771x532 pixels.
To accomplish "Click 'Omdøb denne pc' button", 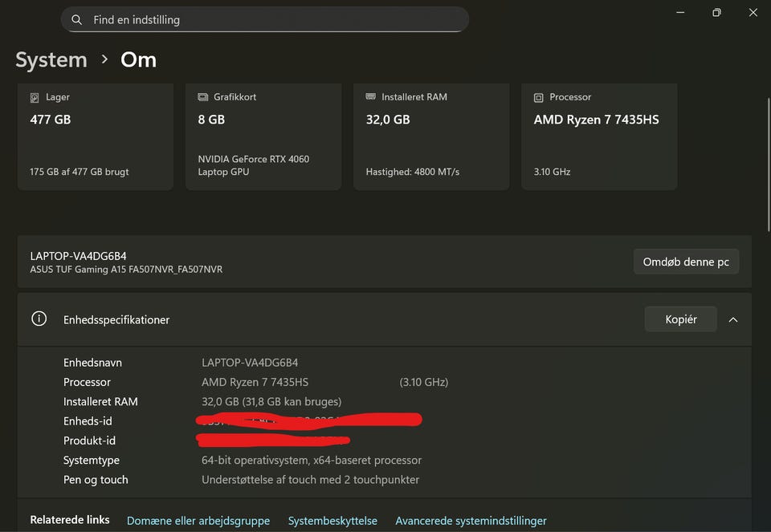I will coord(686,262).
